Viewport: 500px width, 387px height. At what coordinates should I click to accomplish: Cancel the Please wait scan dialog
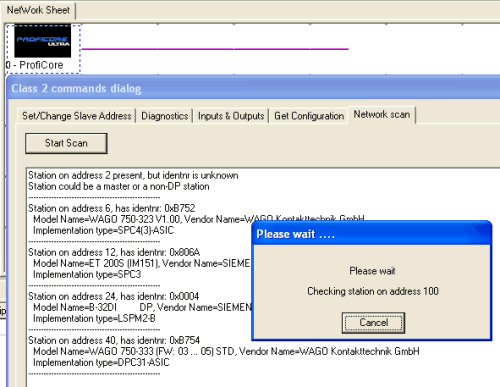[373, 323]
